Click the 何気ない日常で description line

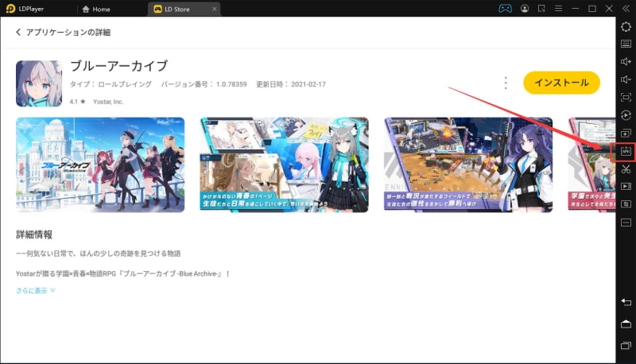tap(98, 254)
